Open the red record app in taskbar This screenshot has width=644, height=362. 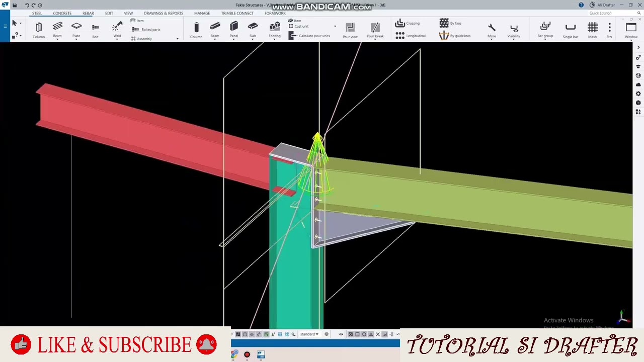[247, 355]
